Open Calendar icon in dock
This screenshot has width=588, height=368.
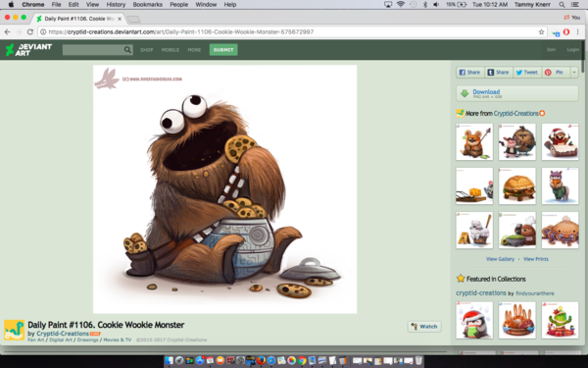[x=210, y=360]
